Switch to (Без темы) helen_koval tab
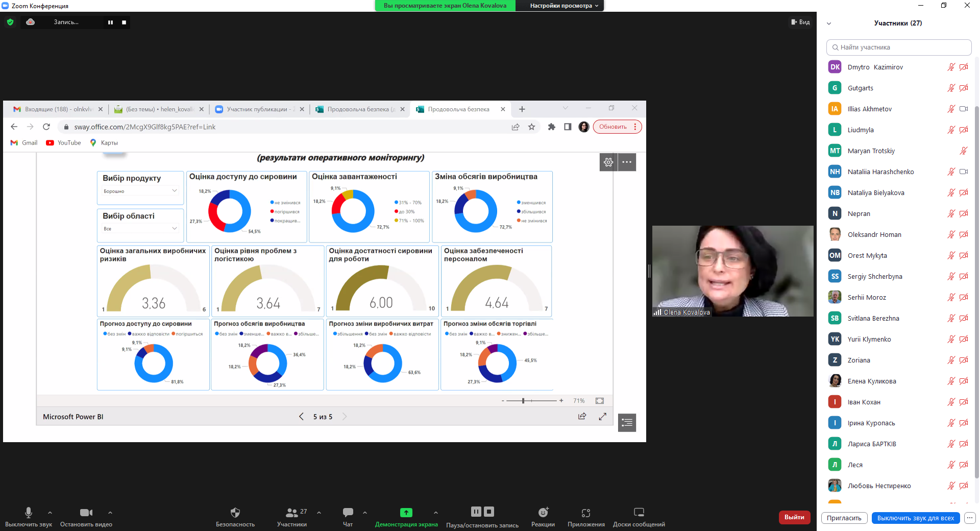This screenshot has width=980, height=531. click(x=158, y=109)
